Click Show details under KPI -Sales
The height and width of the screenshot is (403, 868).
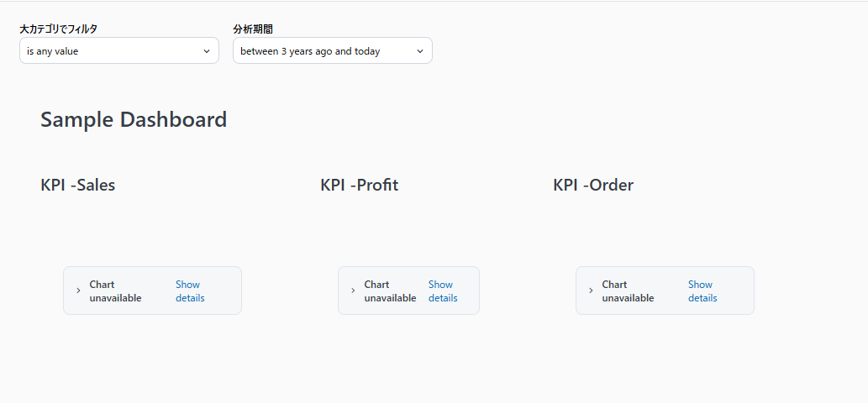(190, 290)
